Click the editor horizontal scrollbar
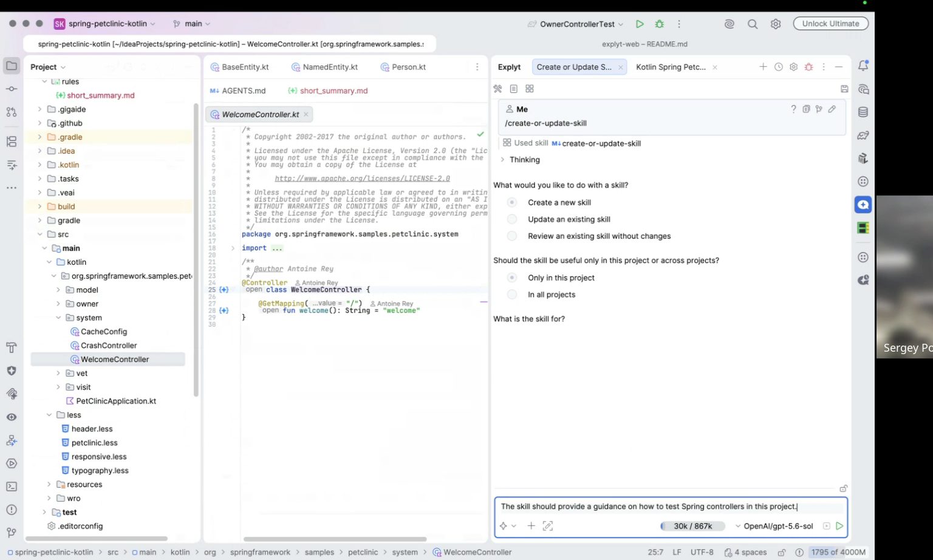This screenshot has width=933, height=560. click(335, 539)
